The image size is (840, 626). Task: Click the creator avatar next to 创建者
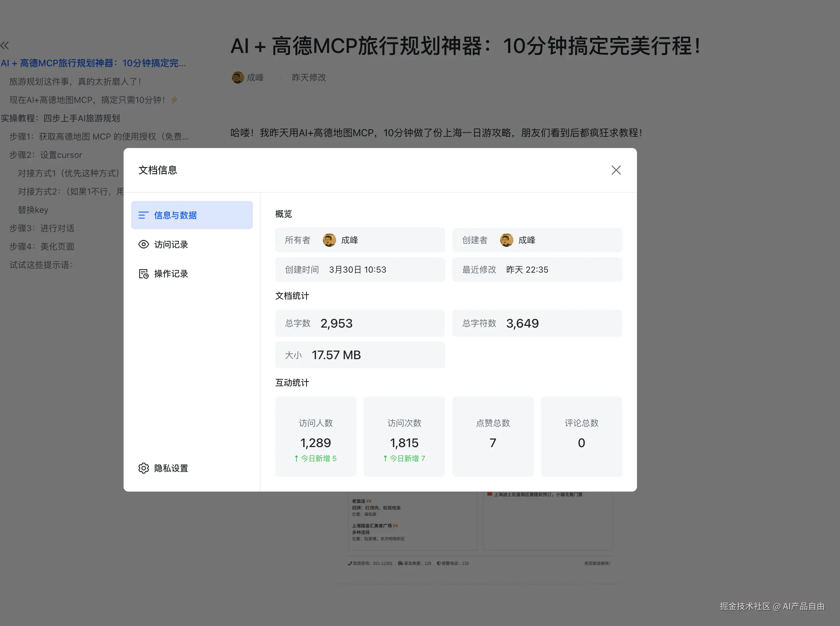pyautogui.click(x=506, y=240)
